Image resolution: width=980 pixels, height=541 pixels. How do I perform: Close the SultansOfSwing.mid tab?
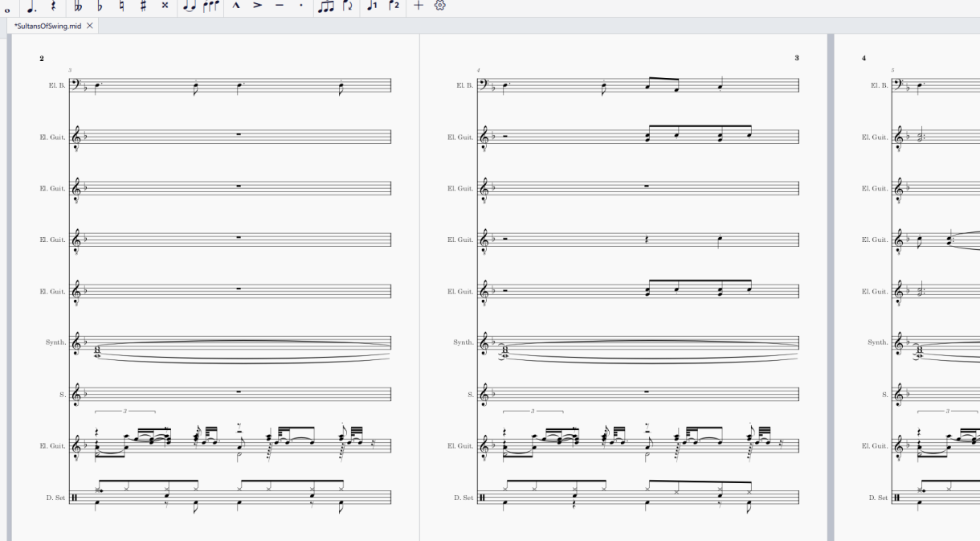(90, 26)
